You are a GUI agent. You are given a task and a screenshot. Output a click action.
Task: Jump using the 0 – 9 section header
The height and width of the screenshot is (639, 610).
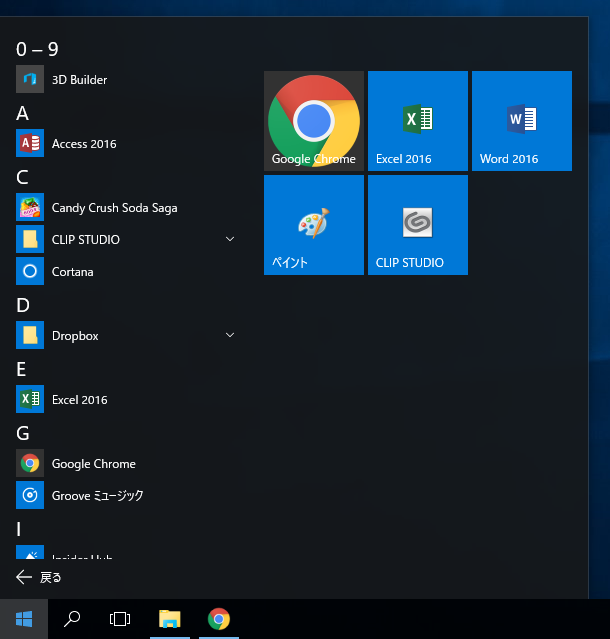37,49
